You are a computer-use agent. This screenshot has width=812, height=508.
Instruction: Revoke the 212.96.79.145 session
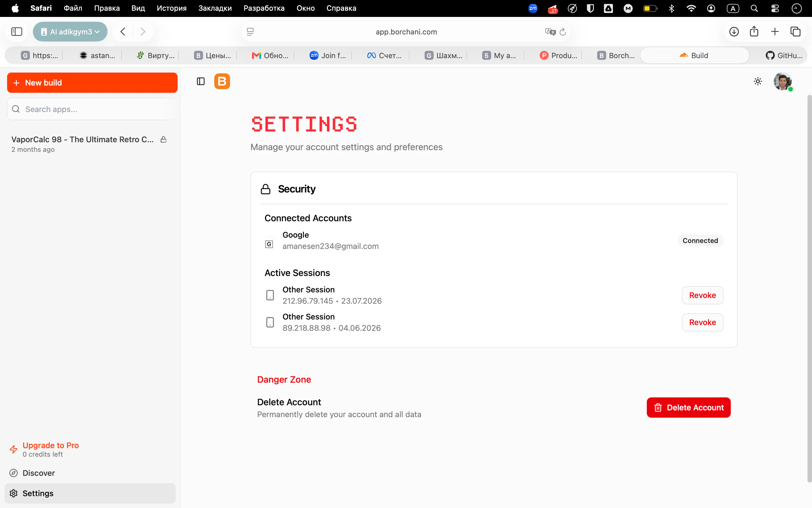pyautogui.click(x=703, y=295)
